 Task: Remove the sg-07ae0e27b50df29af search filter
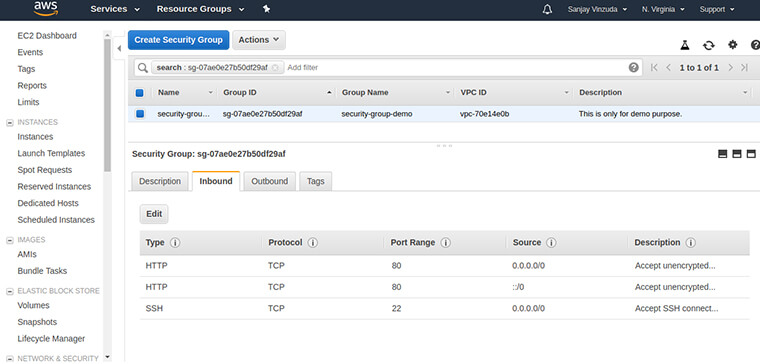[275, 68]
